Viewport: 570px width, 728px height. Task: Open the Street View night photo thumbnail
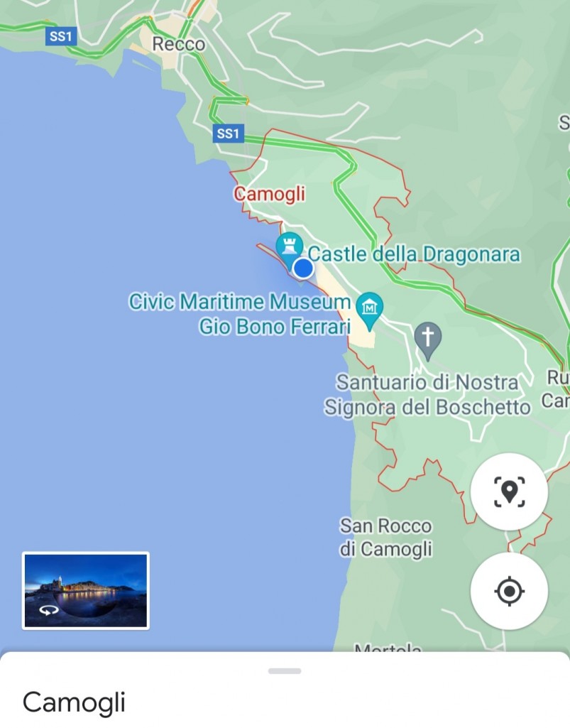[x=86, y=591]
